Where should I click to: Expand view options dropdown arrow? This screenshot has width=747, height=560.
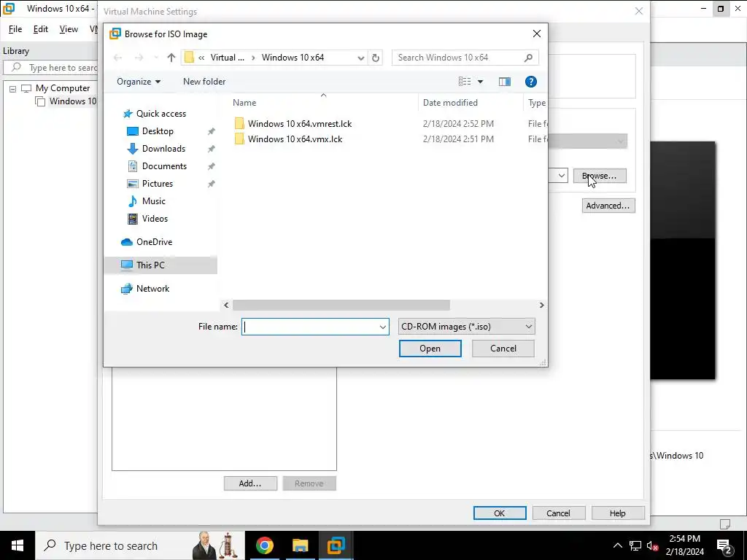[x=480, y=82]
